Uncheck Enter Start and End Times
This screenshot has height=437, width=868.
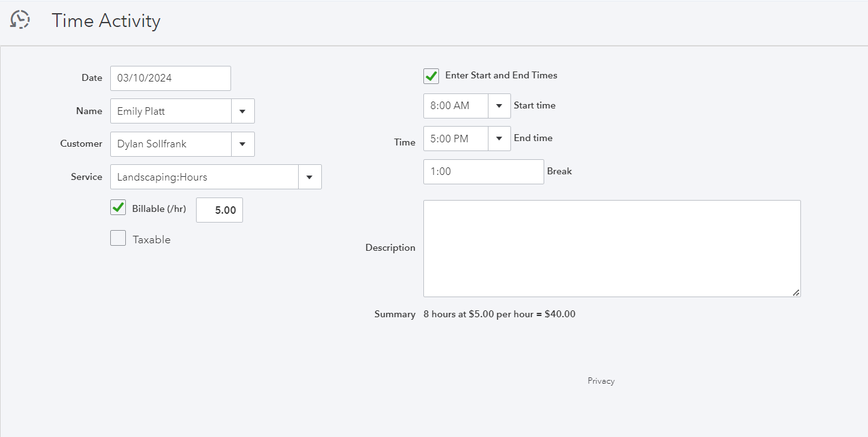(431, 76)
